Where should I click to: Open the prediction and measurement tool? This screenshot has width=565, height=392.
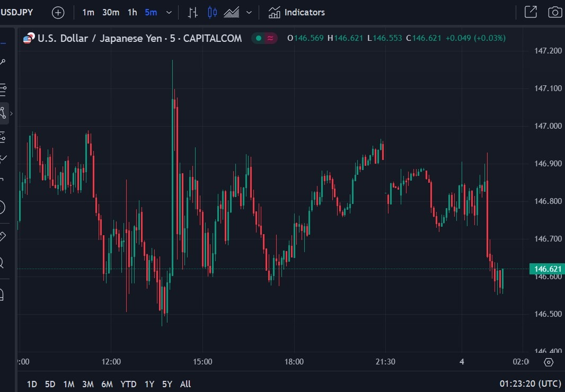[3, 138]
